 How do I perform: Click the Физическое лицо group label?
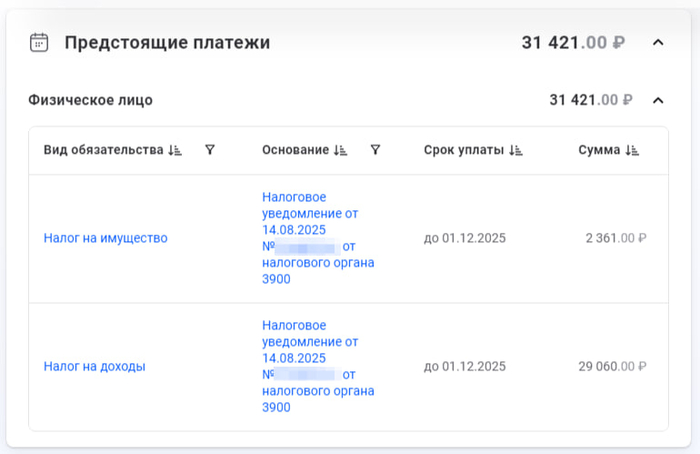[91, 100]
